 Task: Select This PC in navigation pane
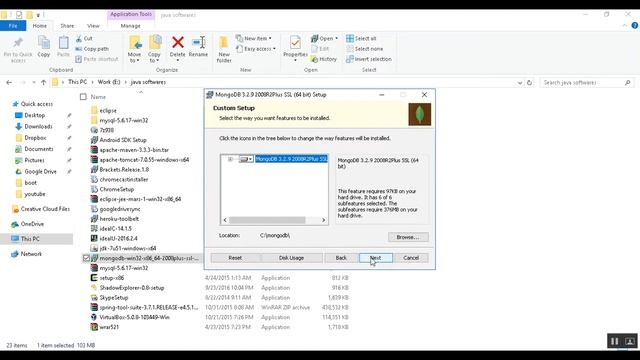pyautogui.click(x=30, y=239)
